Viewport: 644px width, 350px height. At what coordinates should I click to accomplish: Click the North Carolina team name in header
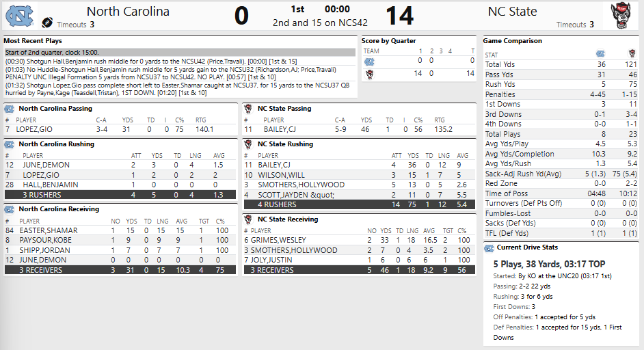point(128,12)
